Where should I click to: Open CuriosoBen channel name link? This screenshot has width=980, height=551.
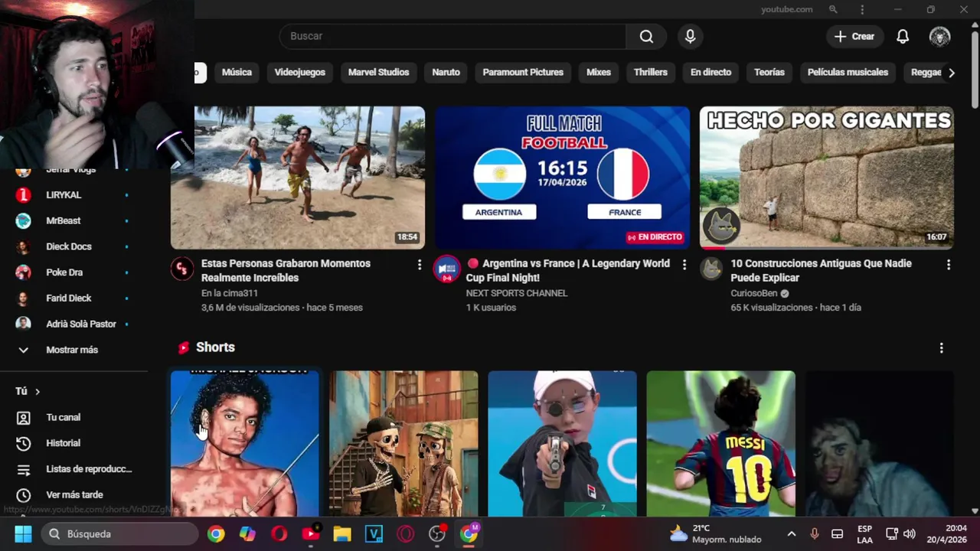[754, 293]
